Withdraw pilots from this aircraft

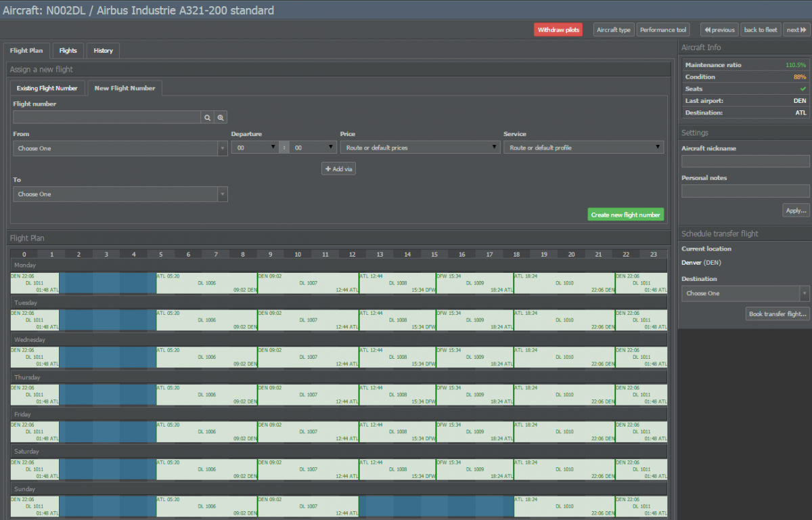560,30
